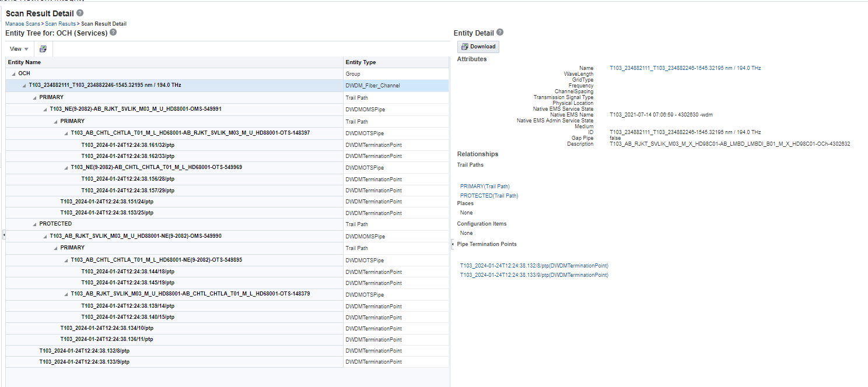Select the 144/18/ptp termination point row

[x=227, y=272]
